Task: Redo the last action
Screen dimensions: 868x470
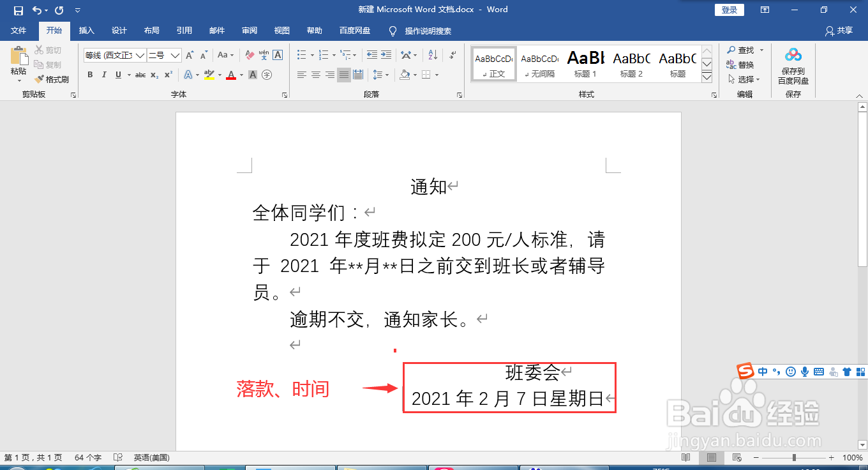Action: click(59, 10)
